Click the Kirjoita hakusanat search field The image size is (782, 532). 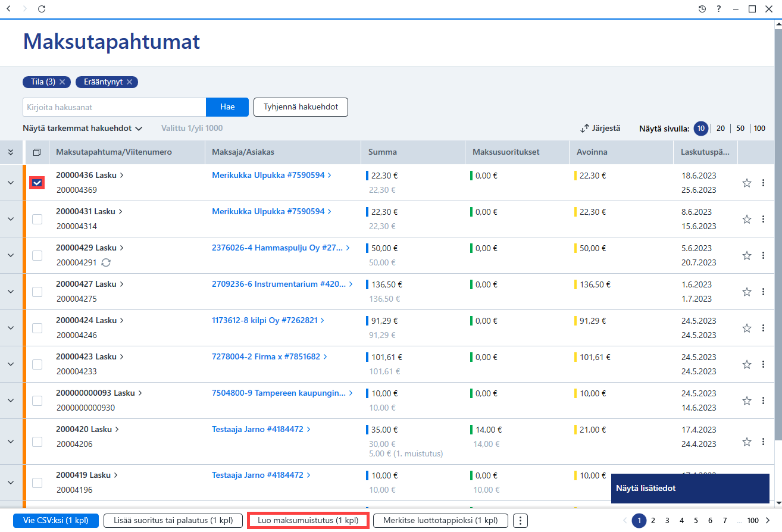pos(114,107)
